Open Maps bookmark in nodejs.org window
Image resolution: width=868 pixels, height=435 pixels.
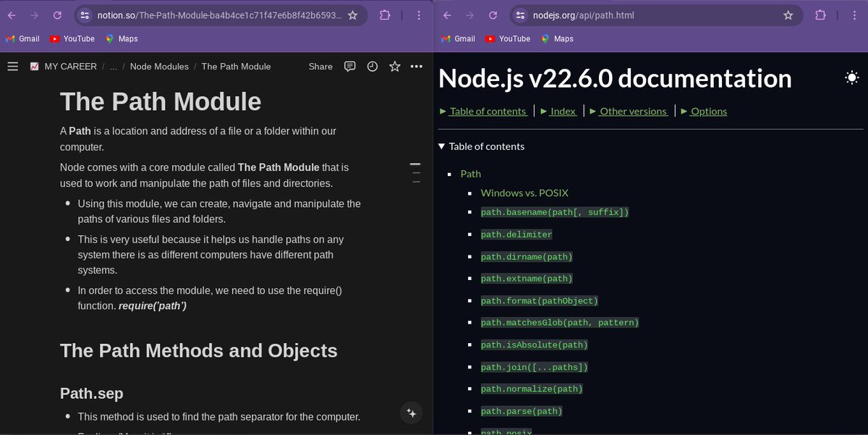tap(557, 38)
